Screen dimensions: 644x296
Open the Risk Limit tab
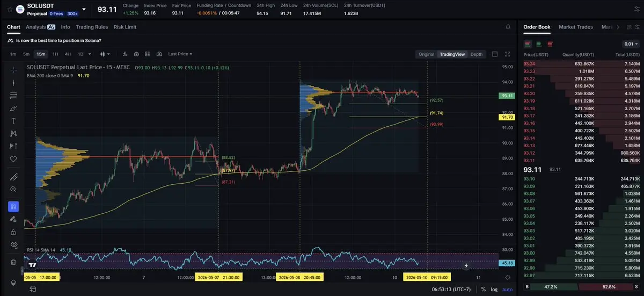125,27
